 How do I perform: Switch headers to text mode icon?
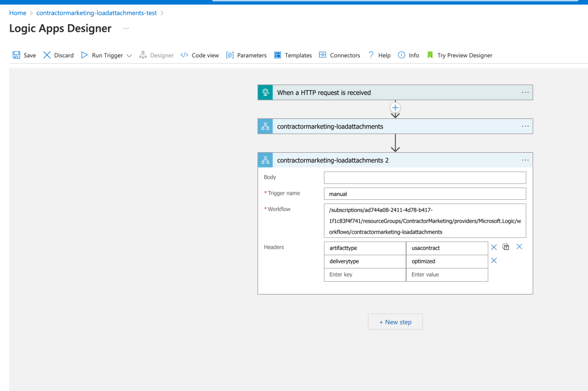(x=506, y=247)
